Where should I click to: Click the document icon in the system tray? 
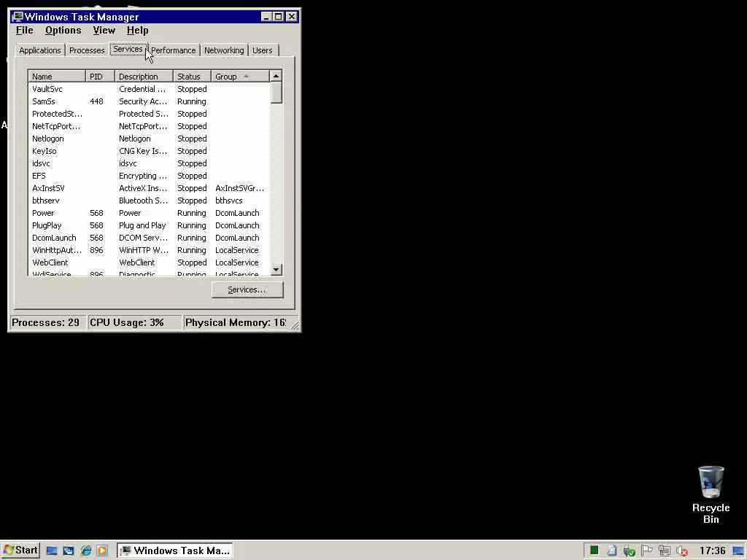tap(612, 551)
